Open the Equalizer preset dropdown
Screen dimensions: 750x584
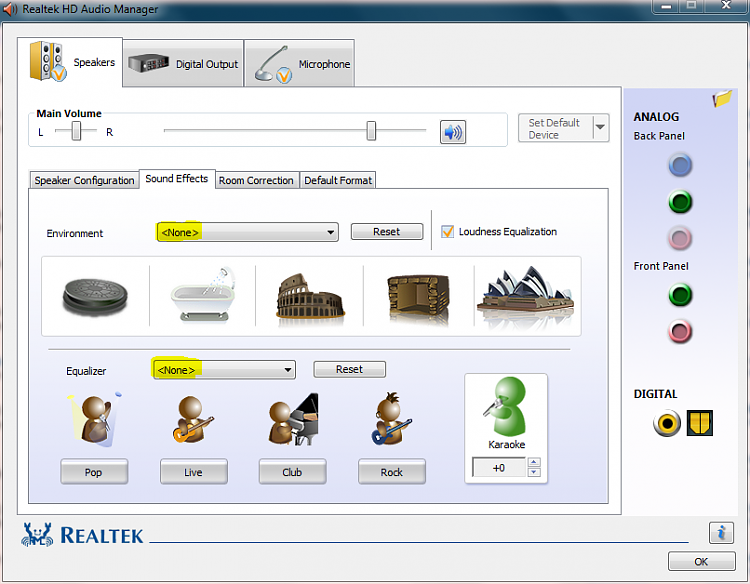pyautogui.click(x=224, y=370)
